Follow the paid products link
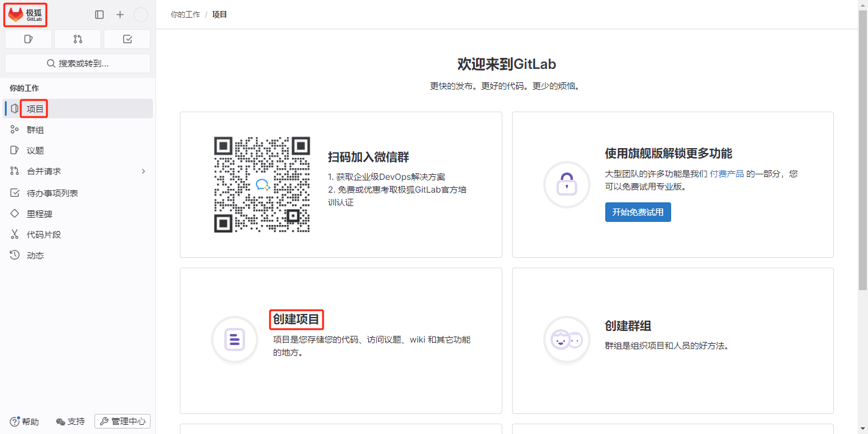Image resolution: width=868 pixels, height=434 pixels. pyautogui.click(x=727, y=174)
